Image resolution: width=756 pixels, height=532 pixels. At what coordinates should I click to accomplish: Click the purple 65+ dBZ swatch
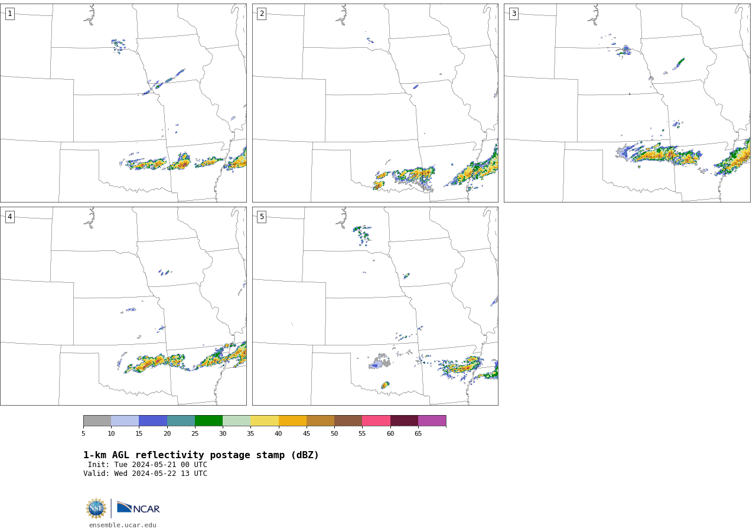point(432,420)
